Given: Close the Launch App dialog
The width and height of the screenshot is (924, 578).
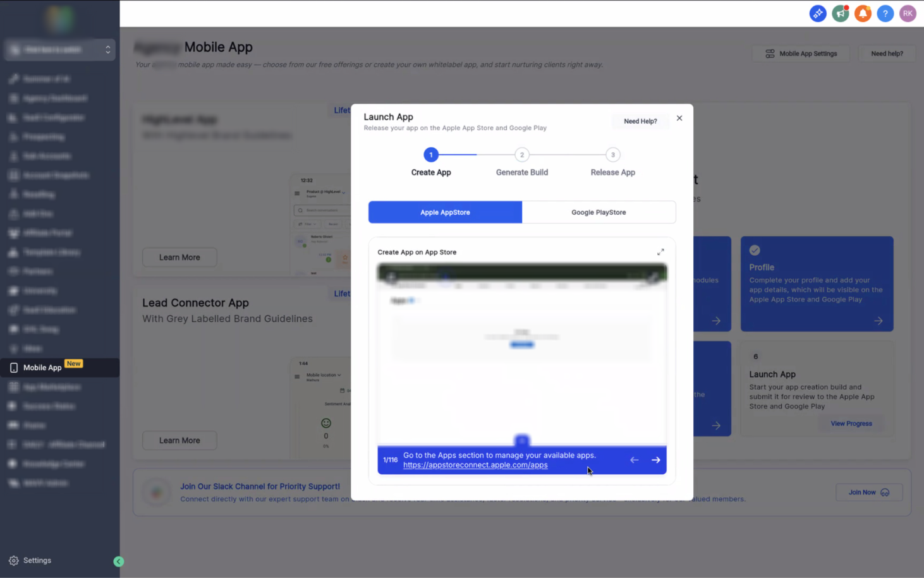Looking at the screenshot, I should (679, 118).
